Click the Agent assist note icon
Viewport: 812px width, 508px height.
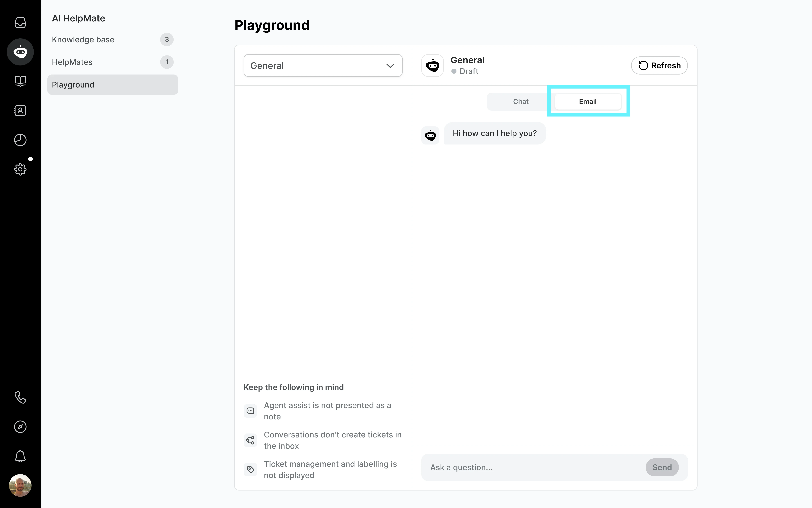(x=250, y=411)
